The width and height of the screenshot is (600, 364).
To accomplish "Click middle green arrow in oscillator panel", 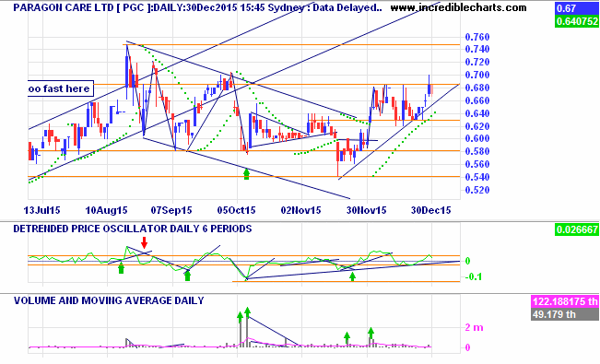I will click(x=187, y=276).
